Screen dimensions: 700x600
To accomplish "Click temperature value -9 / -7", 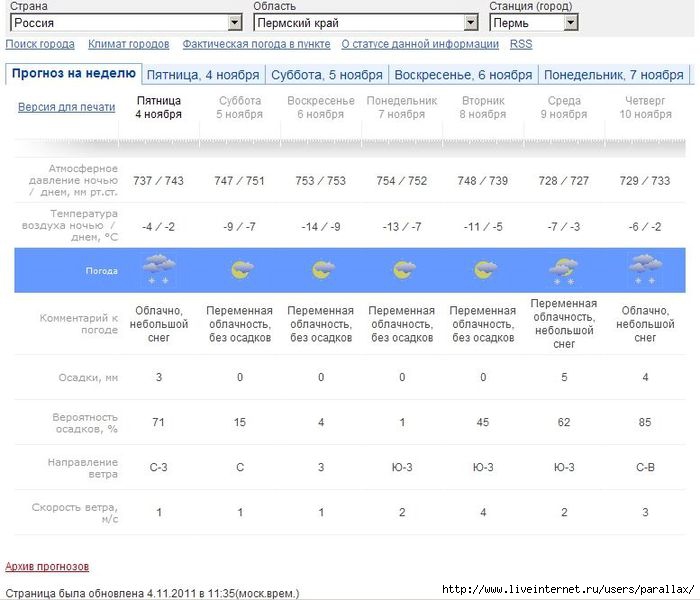I will point(240,227).
